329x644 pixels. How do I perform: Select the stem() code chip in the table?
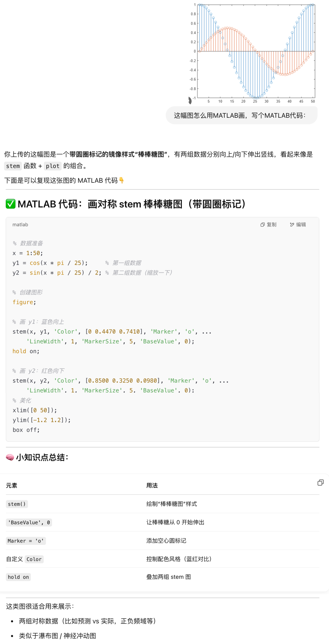(x=17, y=504)
